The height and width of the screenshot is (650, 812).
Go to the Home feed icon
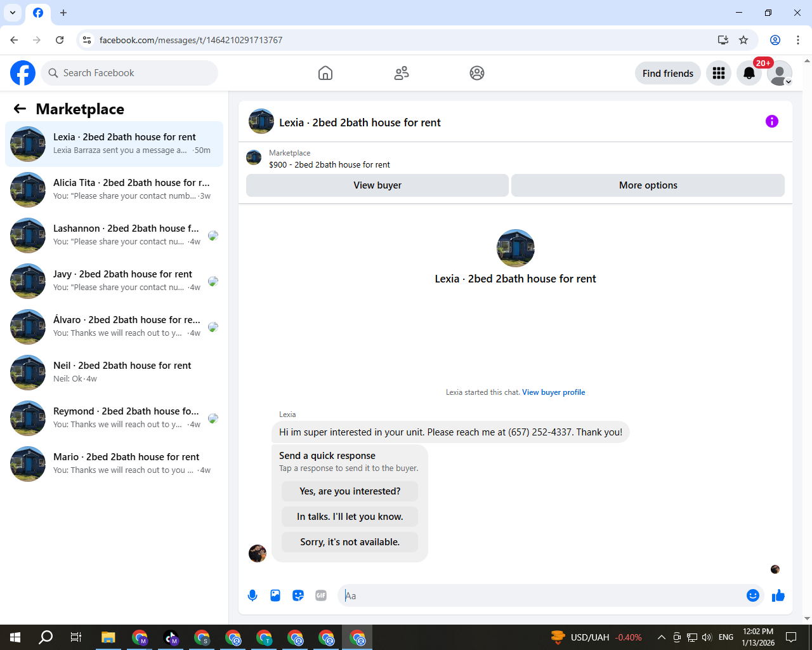click(x=325, y=73)
